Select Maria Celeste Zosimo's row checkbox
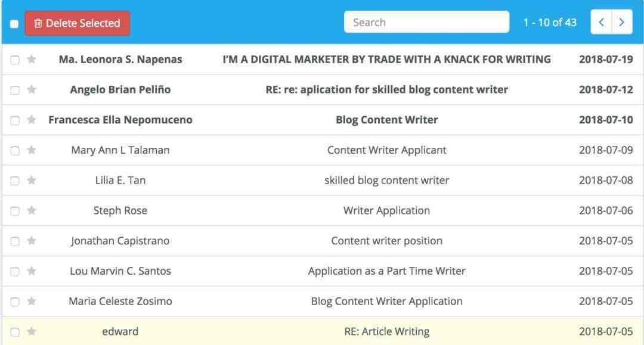Image resolution: width=644 pixels, height=345 pixels. (x=15, y=302)
